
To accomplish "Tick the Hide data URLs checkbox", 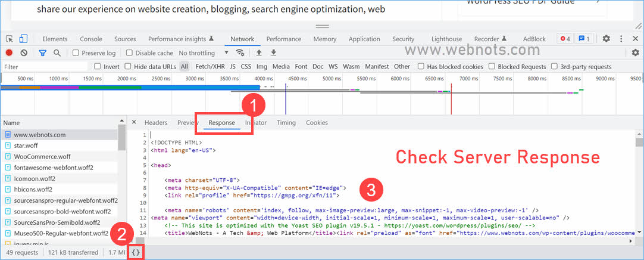I will 128,67.
